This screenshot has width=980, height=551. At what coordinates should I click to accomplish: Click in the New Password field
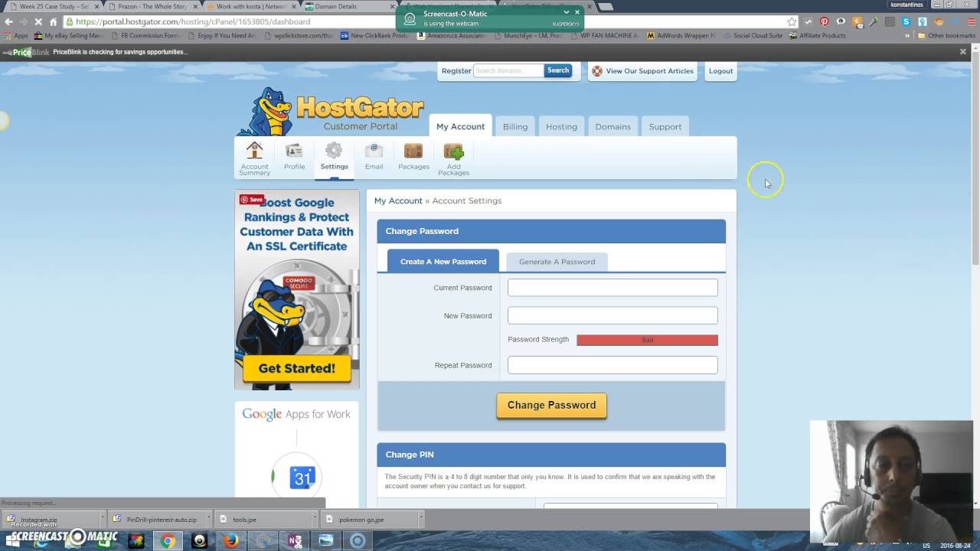point(612,315)
